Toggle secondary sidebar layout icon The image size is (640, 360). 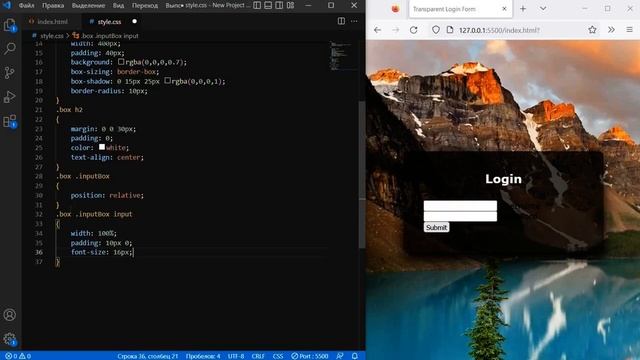(x=279, y=5)
